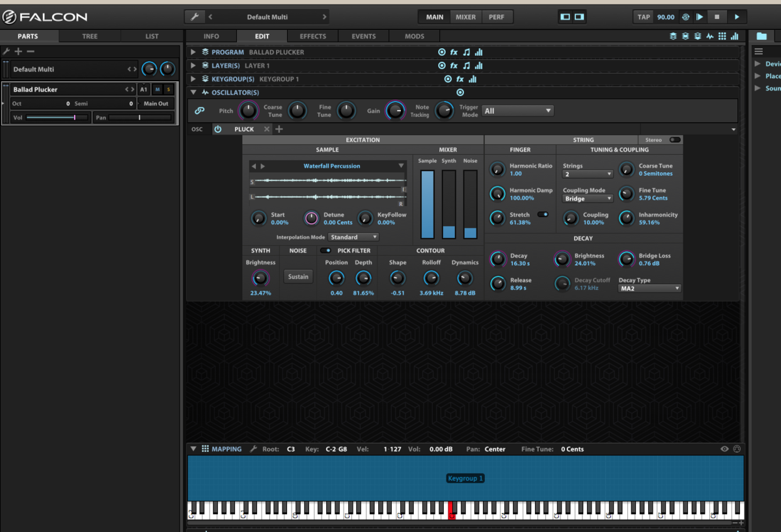Toggle the PLUCK oscillator power button

pos(218,129)
